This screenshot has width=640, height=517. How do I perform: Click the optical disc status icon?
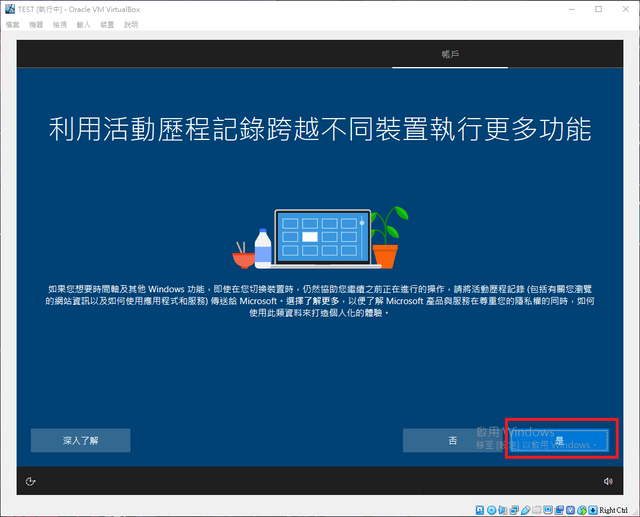tap(491, 510)
